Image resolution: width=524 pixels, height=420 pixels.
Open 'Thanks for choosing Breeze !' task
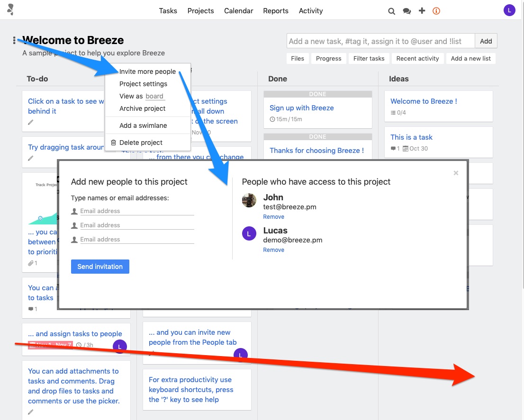316,151
